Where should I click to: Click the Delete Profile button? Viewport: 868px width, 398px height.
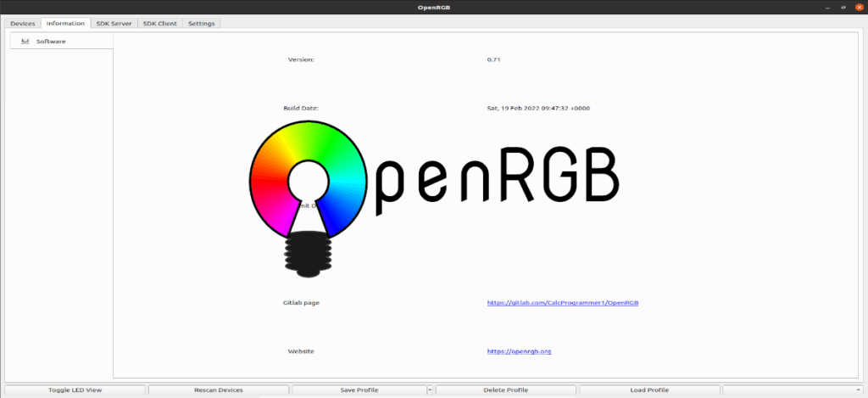tap(505, 390)
